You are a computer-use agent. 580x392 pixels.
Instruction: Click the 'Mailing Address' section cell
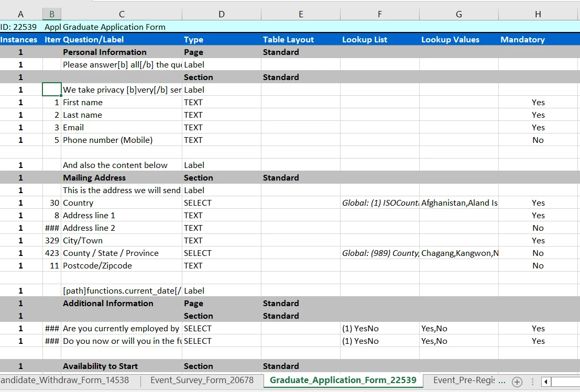[x=122, y=178]
